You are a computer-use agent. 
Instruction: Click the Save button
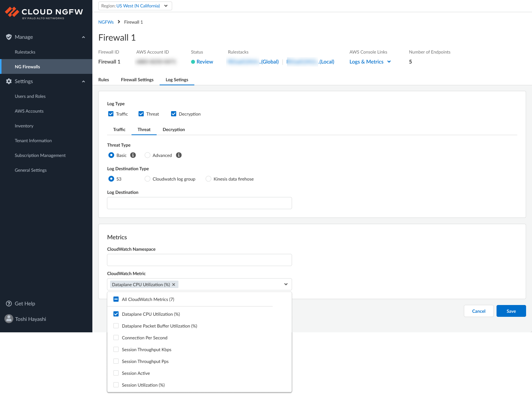(x=511, y=311)
